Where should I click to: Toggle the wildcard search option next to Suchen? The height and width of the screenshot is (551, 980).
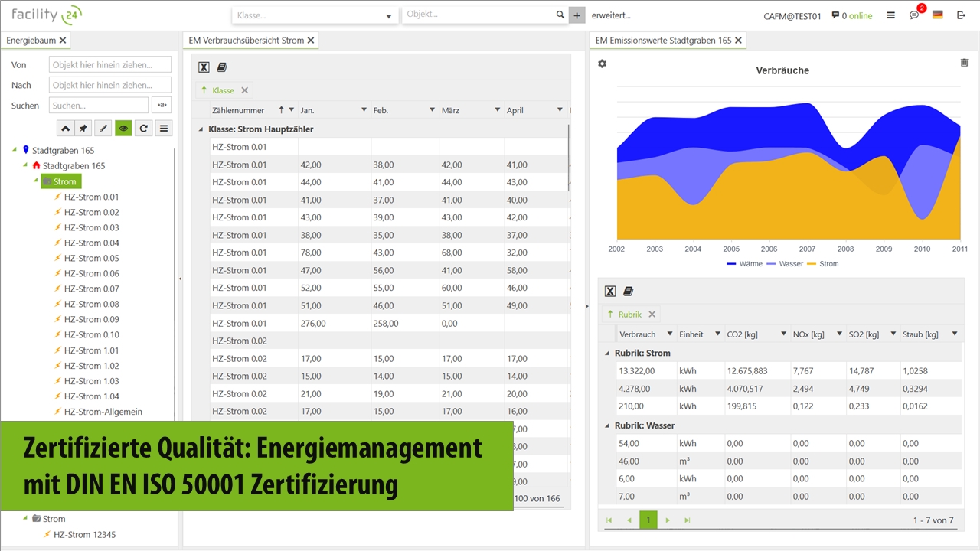(162, 106)
